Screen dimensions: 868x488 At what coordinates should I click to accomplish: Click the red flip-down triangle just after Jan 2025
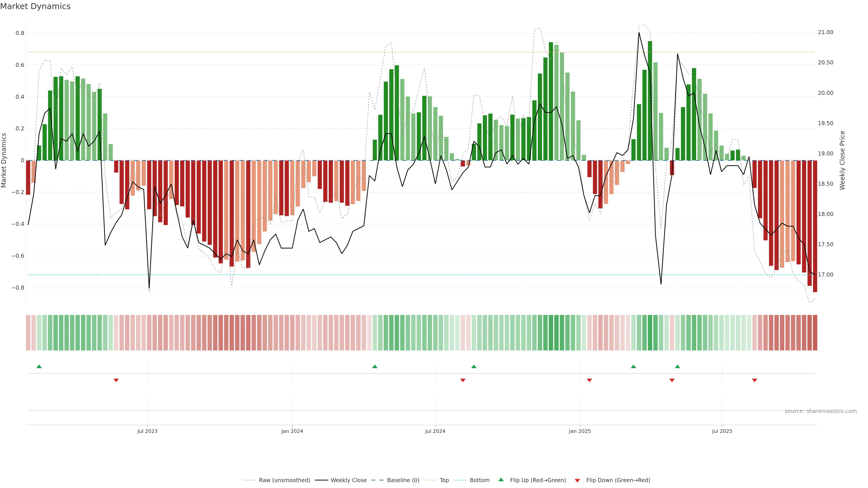(x=589, y=380)
